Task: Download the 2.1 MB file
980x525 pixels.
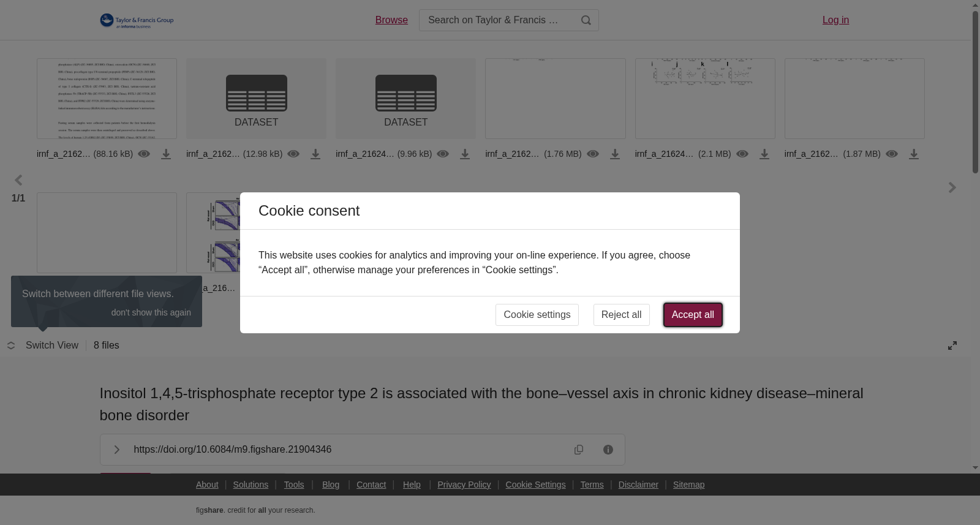Action: tap(764, 154)
